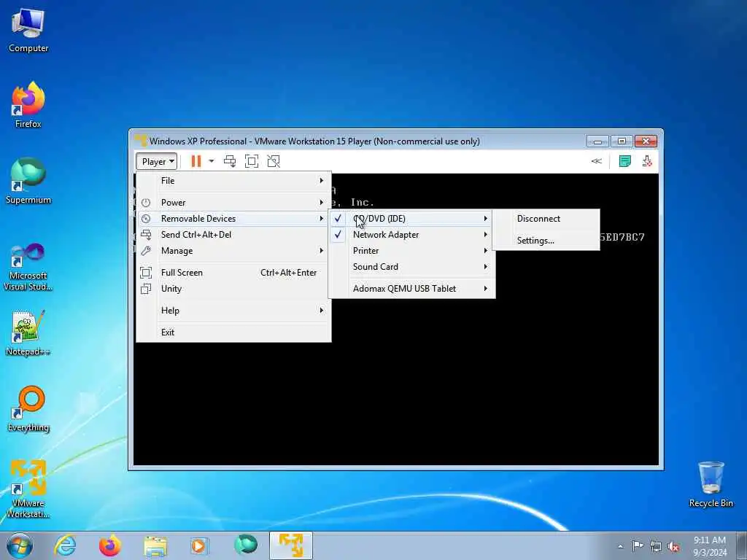Viewport: 747px width, 560px height.
Task: Open the green notes/message log icon
Action: point(624,161)
